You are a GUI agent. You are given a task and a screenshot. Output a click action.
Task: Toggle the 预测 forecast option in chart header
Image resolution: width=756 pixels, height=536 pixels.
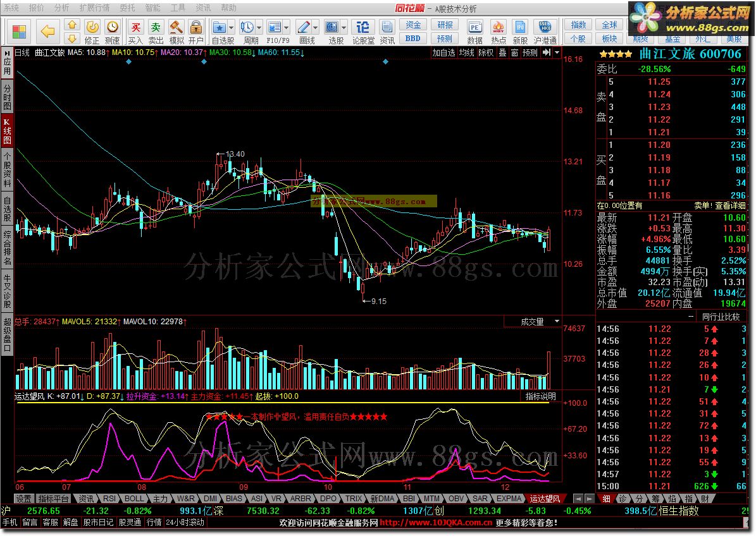(x=530, y=52)
